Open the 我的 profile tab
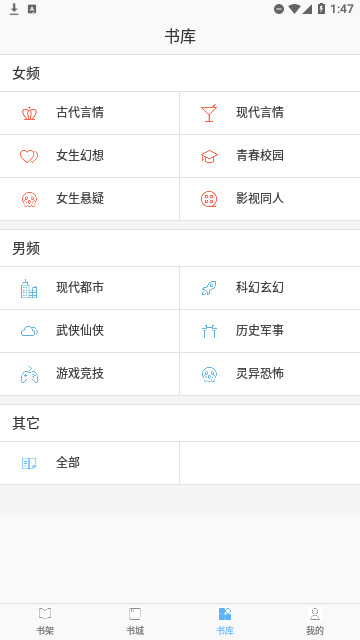 point(315,622)
